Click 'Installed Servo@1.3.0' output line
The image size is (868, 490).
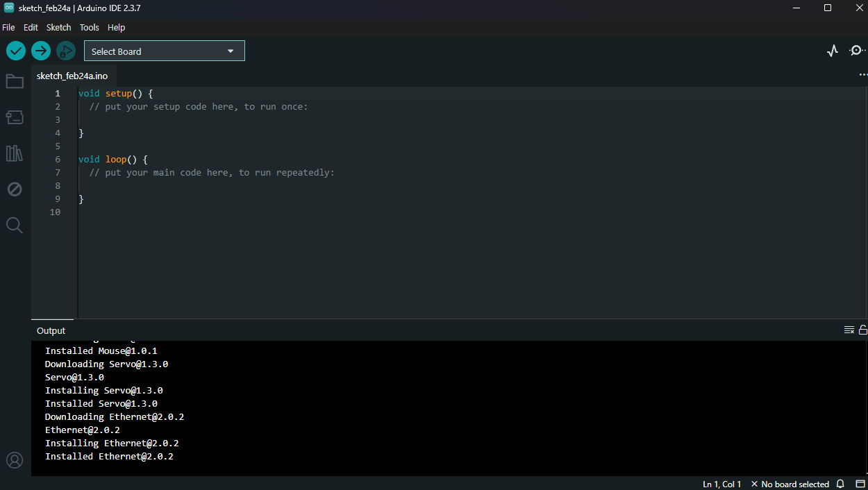tap(101, 403)
